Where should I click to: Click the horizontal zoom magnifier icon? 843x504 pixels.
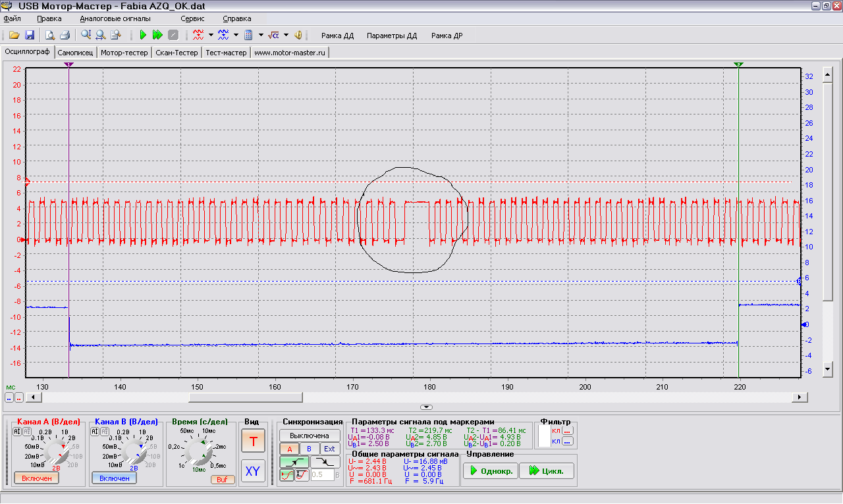pos(101,36)
